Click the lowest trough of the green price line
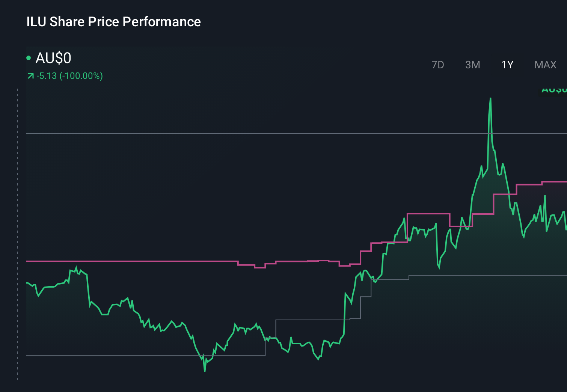 [205, 370]
